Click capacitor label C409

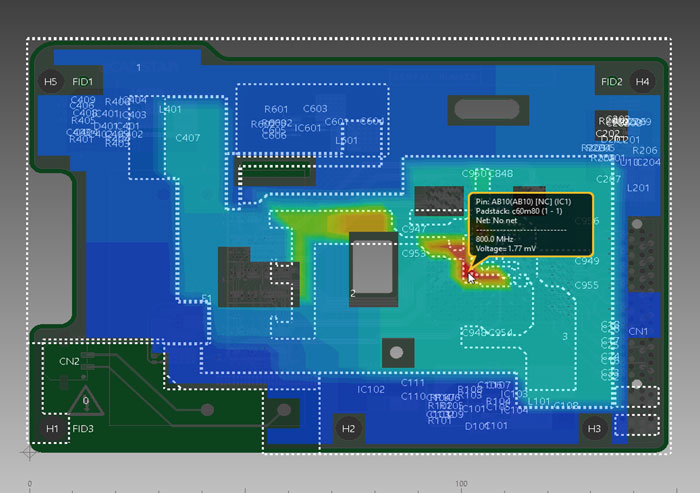point(83,100)
